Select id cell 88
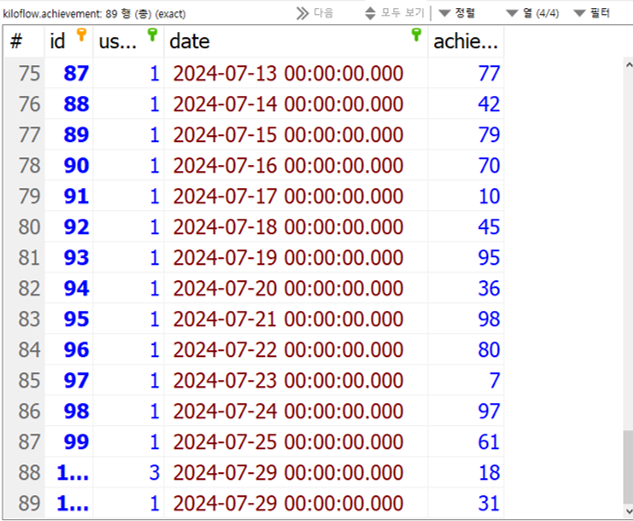The image size is (633, 521). (x=69, y=104)
